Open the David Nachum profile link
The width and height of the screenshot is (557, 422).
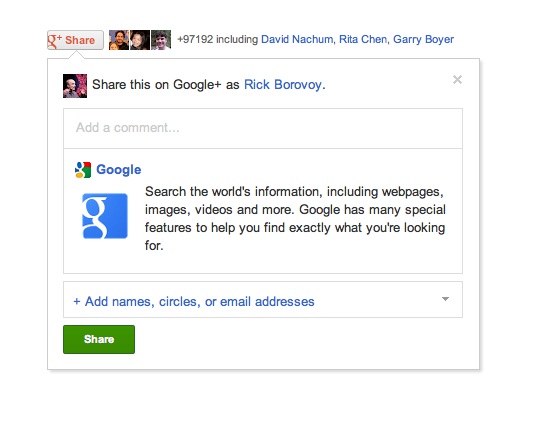297,39
